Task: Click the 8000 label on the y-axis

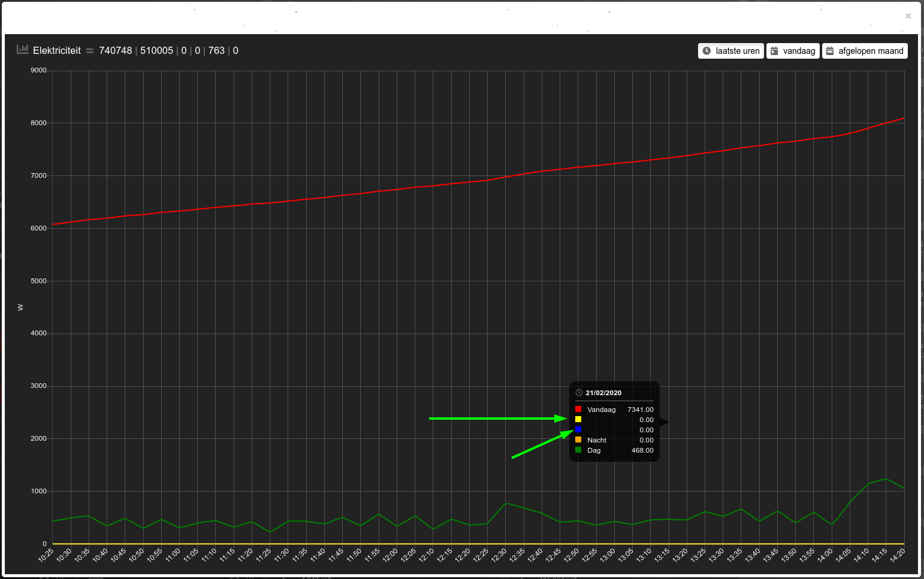Action: (x=39, y=123)
